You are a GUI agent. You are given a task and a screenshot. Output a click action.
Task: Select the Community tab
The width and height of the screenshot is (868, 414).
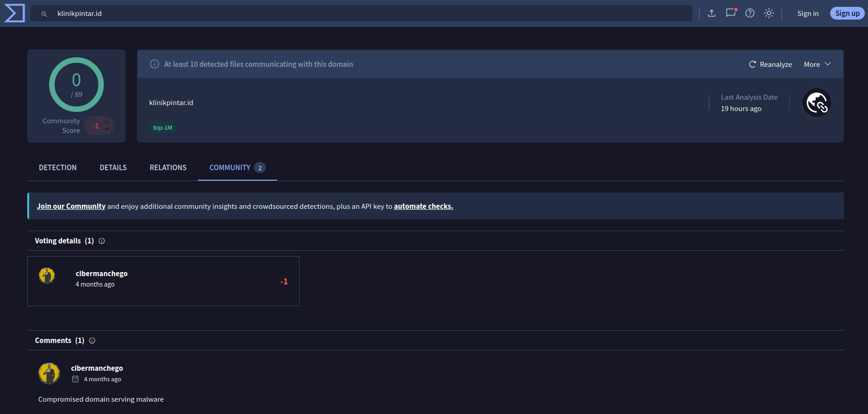237,167
